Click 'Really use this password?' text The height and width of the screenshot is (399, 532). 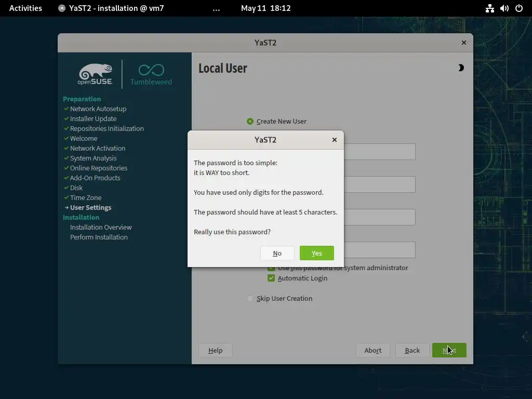[x=232, y=232]
